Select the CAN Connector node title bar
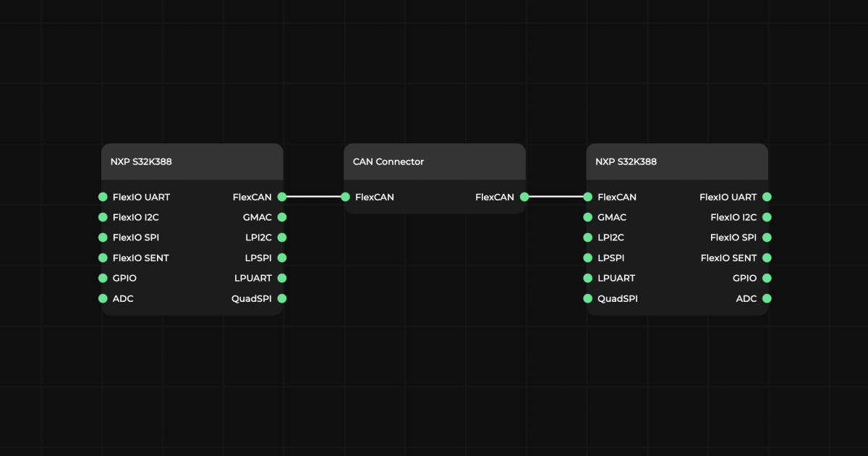Screen dimensions: 868x456 click(434, 161)
